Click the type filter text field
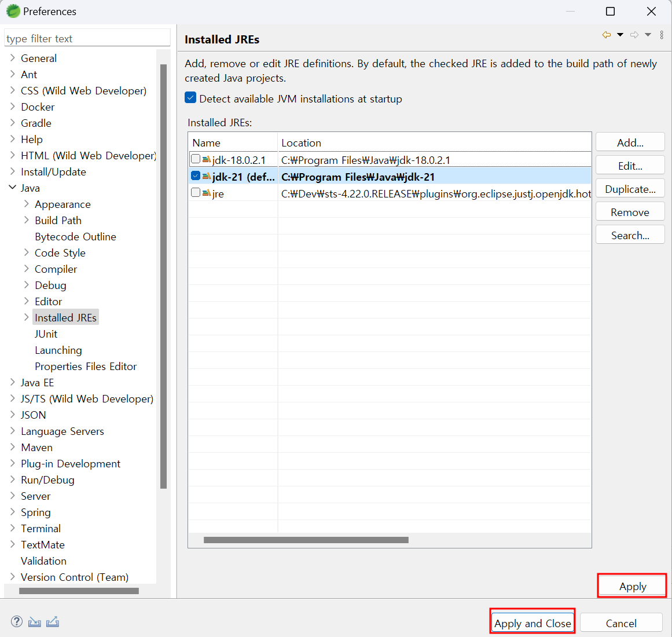 tap(87, 38)
